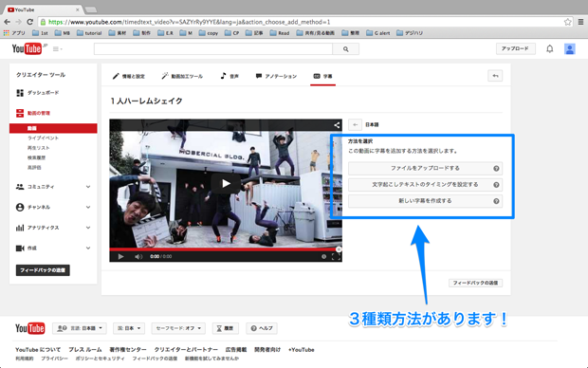Screen dimensions: 588x368
Task: Click the browser address bar URL
Action: coord(190,22)
